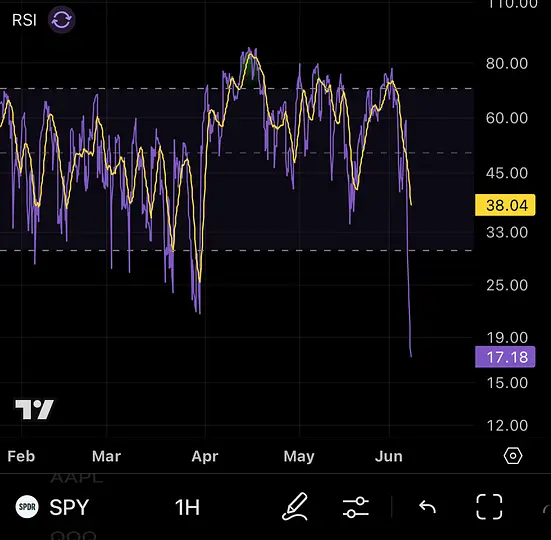Tap the Apr label on time axis
Image resolution: width=551 pixels, height=540 pixels.
[x=205, y=456]
